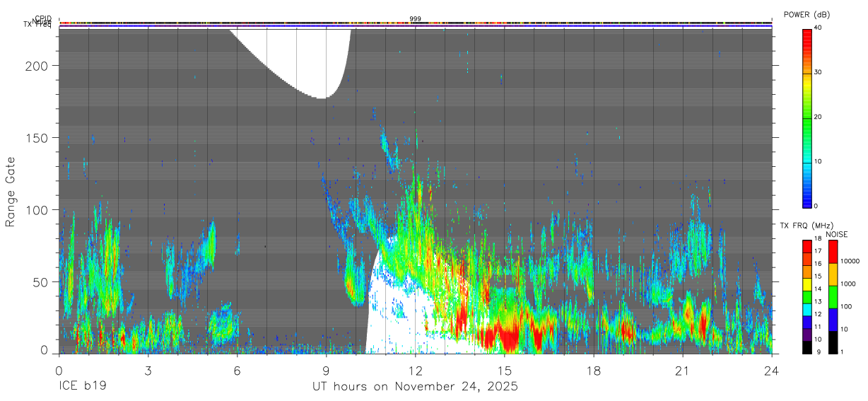
Task: Select the 30 label on power scale
Action: 819,73
